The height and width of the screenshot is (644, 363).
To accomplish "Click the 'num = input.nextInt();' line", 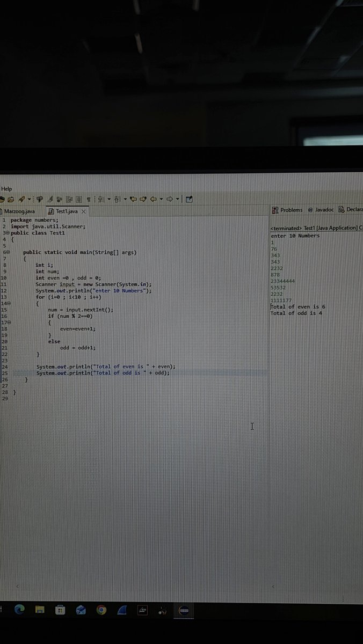I will click(x=81, y=310).
